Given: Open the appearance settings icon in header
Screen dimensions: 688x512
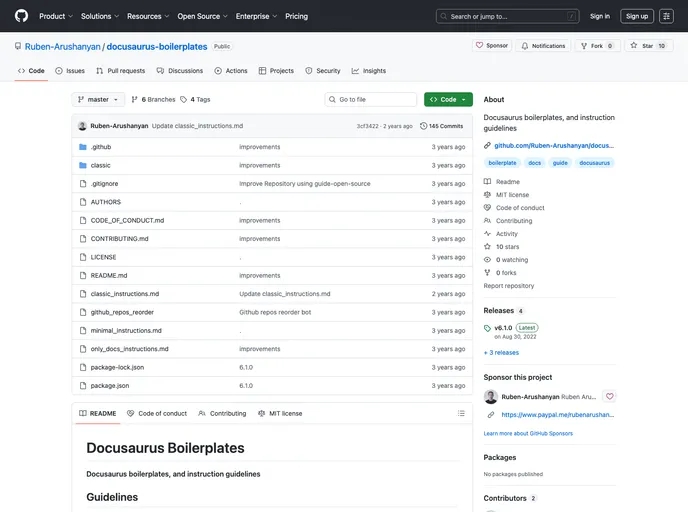Looking at the screenshot, I should pyautogui.click(x=666, y=16).
